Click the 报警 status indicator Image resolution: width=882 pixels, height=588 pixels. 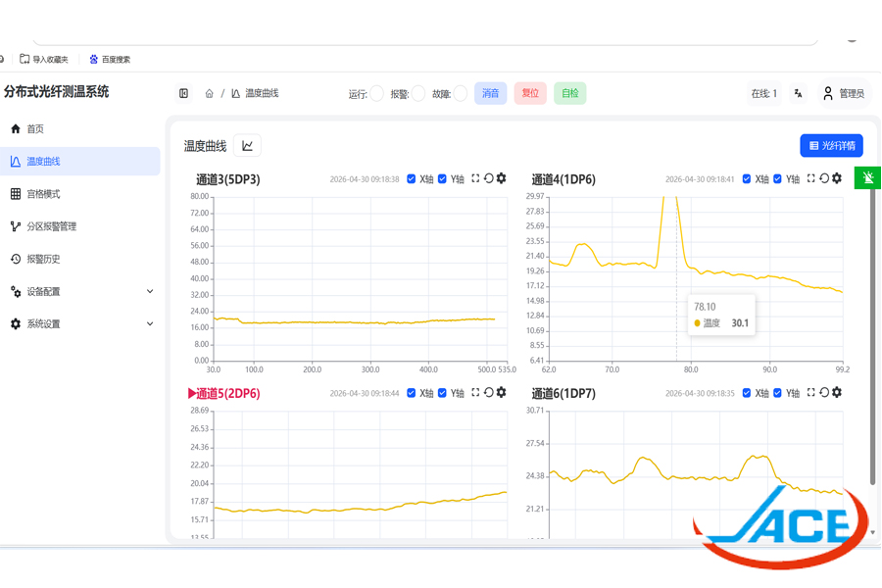pyautogui.click(x=417, y=93)
